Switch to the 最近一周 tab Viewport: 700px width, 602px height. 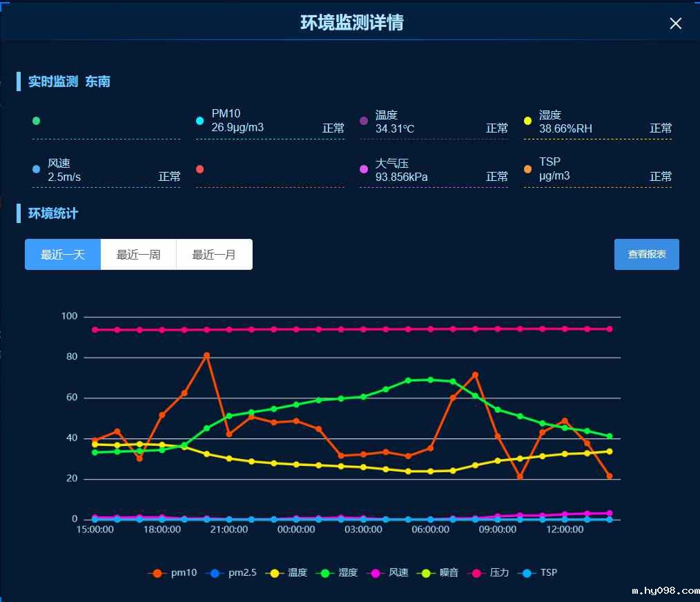[137, 254]
